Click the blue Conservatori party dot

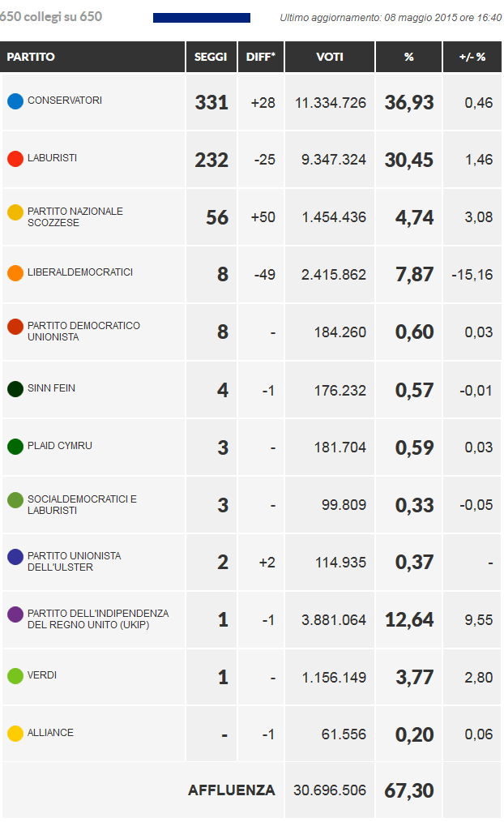click(x=15, y=101)
